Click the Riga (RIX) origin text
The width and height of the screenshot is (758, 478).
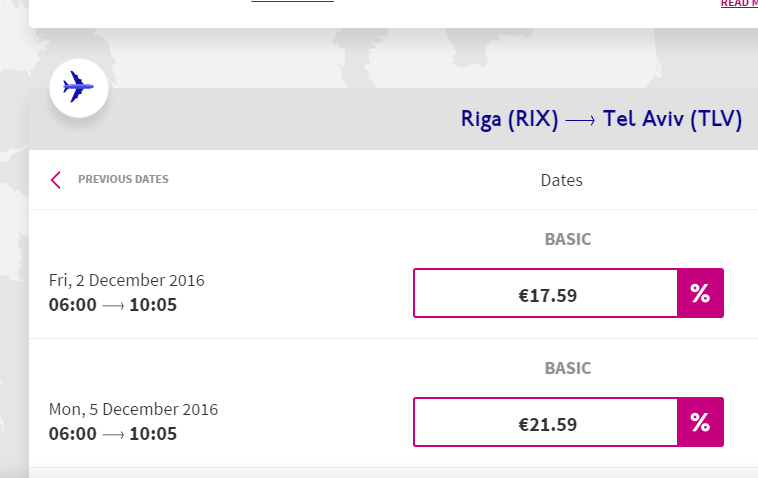click(x=508, y=120)
